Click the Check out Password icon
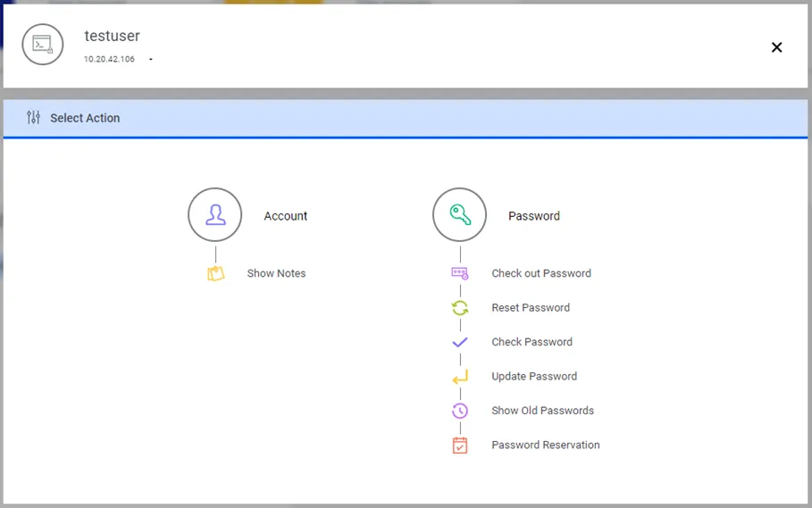Image resolution: width=812 pixels, height=508 pixels. point(460,273)
